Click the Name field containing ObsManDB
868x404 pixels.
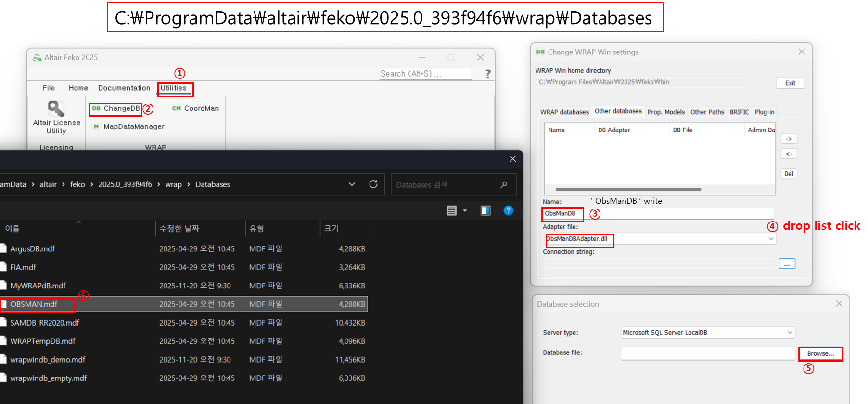pyautogui.click(x=658, y=213)
